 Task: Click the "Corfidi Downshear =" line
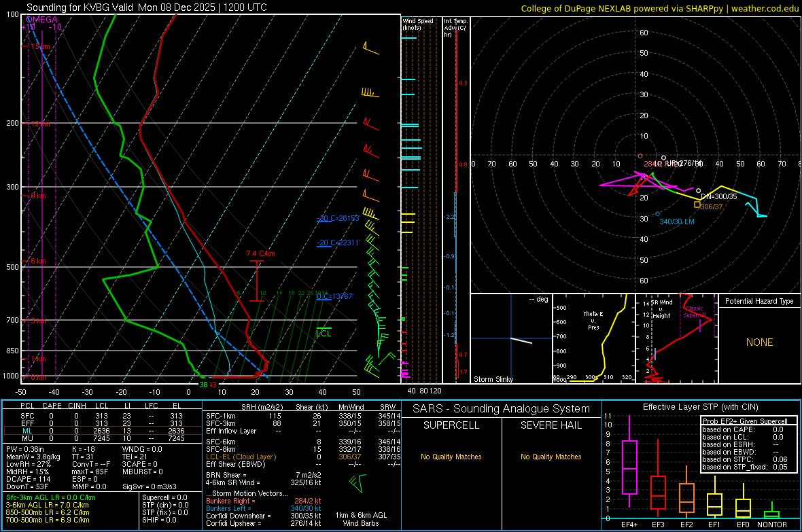pos(264,516)
